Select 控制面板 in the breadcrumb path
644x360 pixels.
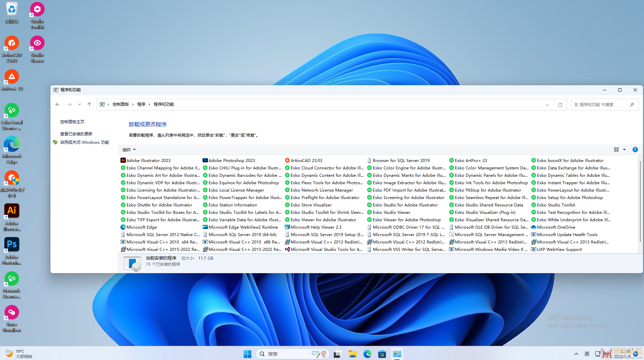pos(120,104)
